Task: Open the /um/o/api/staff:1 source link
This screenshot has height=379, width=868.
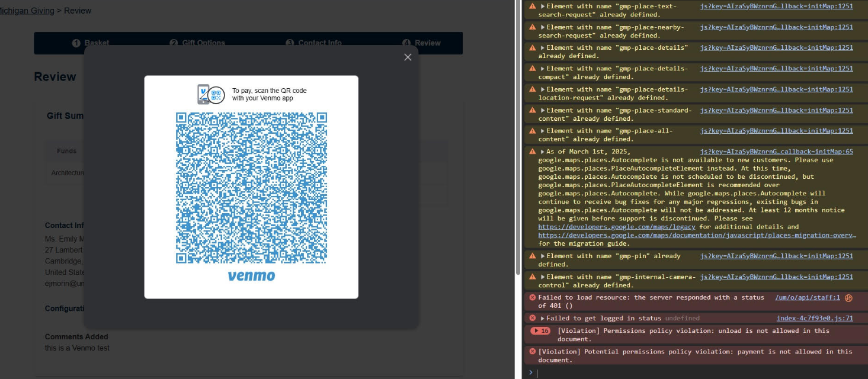Action: click(x=808, y=297)
